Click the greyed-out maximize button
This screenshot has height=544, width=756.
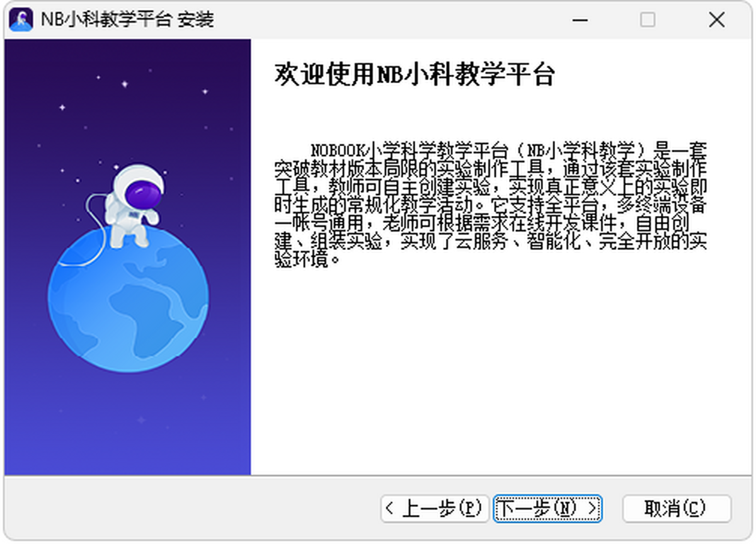[648, 20]
